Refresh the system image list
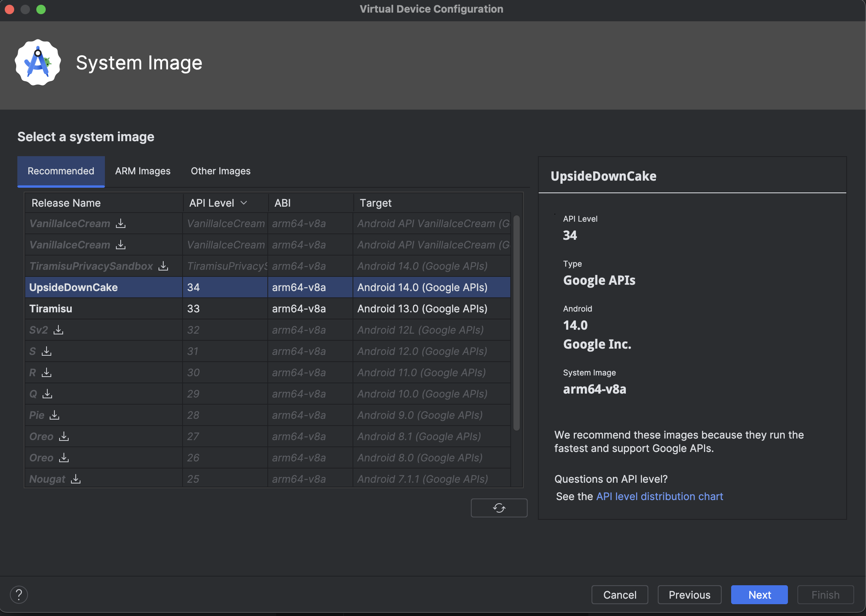Viewport: 866px width, 616px height. tap(499, 508)
